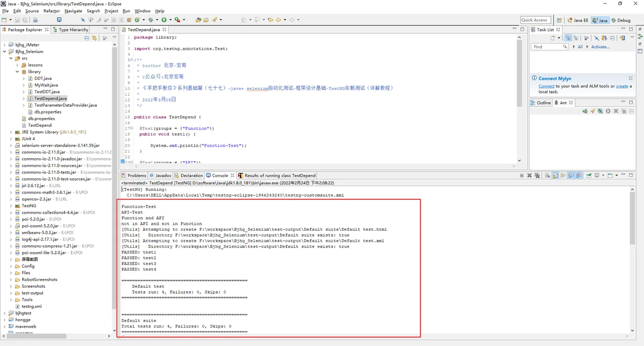Open Display Selected Console dropdown arrow

point(603,175)
